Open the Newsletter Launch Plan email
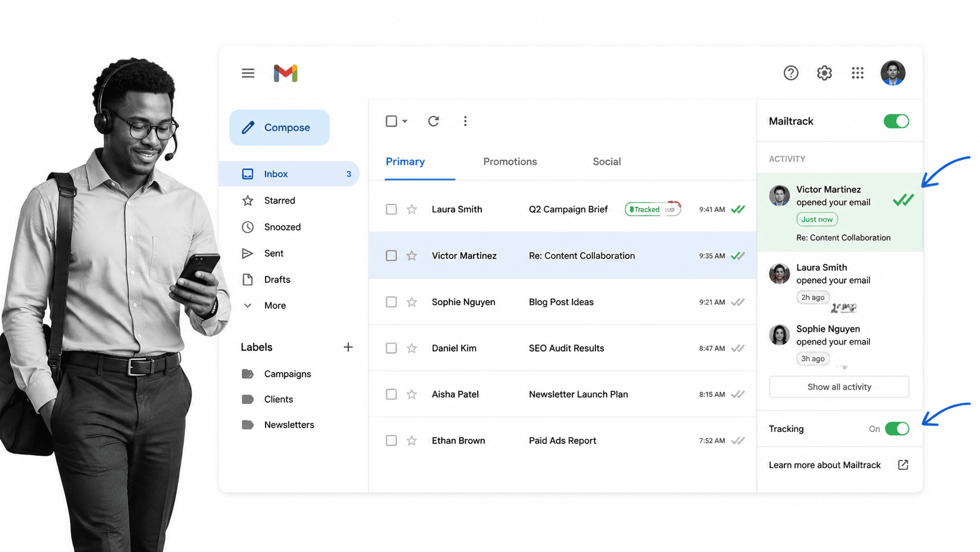 (563, 395)
